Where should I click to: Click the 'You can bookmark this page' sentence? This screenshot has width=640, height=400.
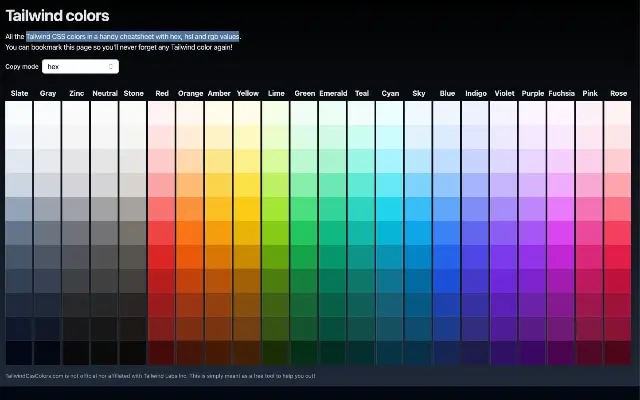(x=119, y=47)
